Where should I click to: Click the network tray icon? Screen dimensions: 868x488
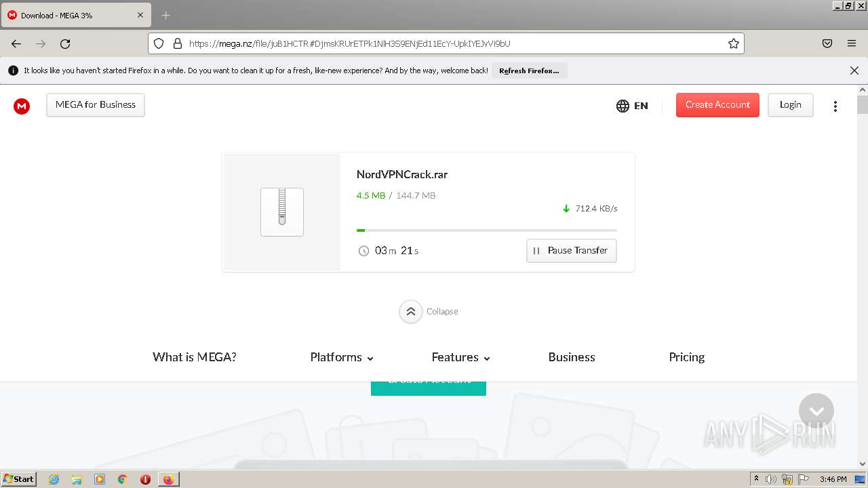787,479
